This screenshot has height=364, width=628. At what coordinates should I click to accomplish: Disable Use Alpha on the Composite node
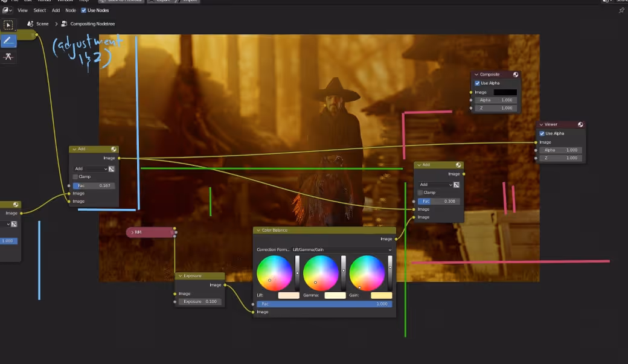[x=477, y=83]
